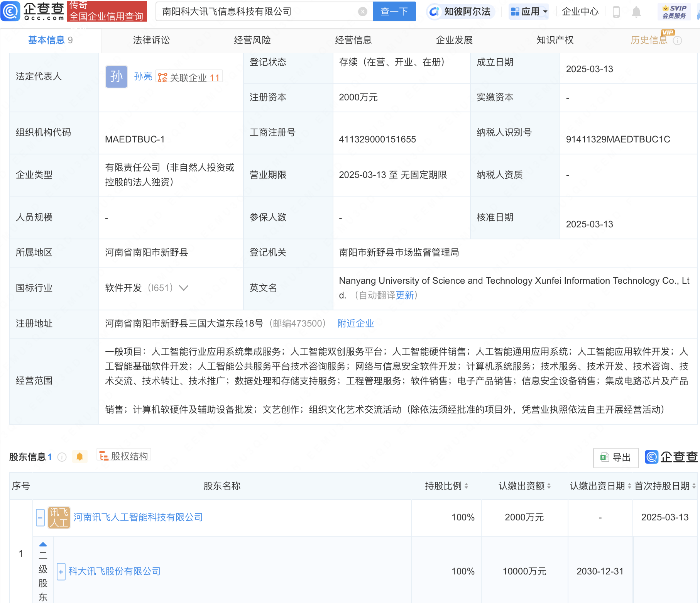Viewport: 700px width, 603px height.
Task: Click the mobile phone icon
Action: point(616,12)
